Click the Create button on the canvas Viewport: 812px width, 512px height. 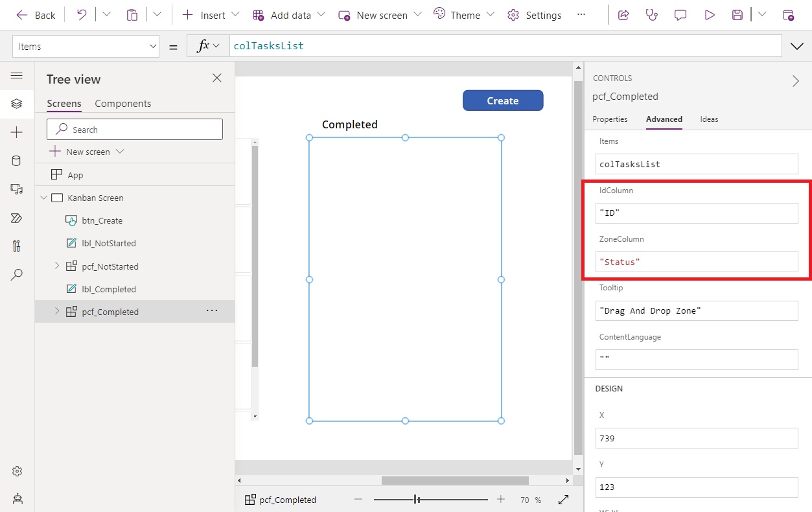503,100
